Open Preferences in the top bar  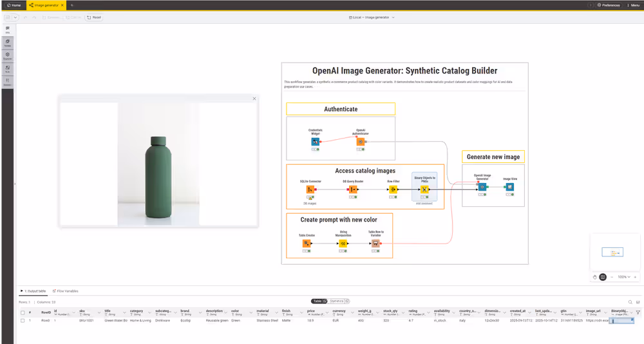pos(609,5)
